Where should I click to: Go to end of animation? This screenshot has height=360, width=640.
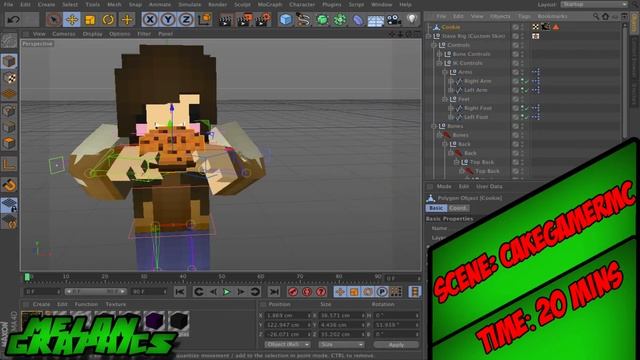[274, 292]
